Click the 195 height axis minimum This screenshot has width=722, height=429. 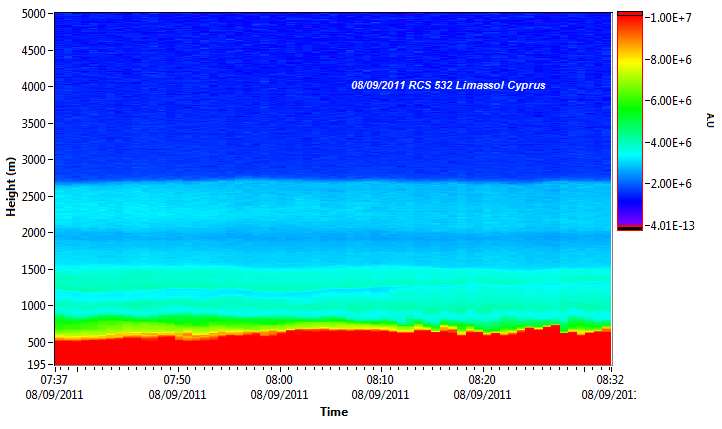36,366
